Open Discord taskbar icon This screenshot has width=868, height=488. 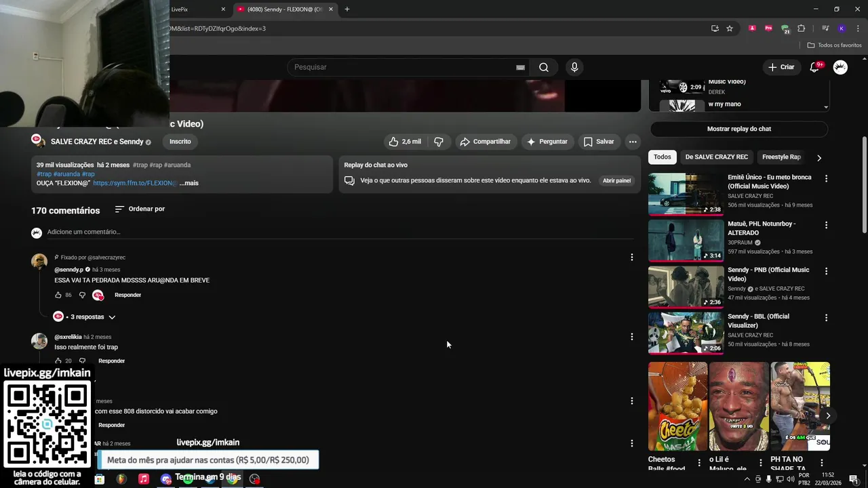pyautogui.click(x=166, y=479)
